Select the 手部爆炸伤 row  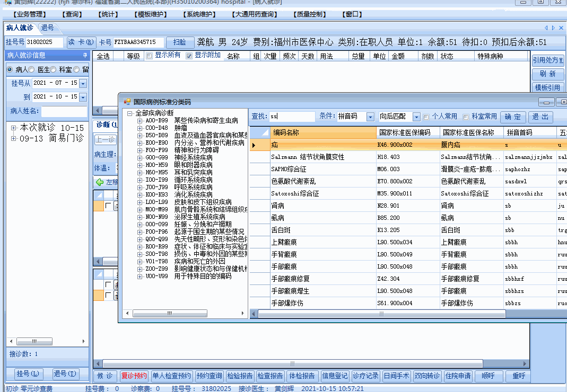(x=408, y=303)
